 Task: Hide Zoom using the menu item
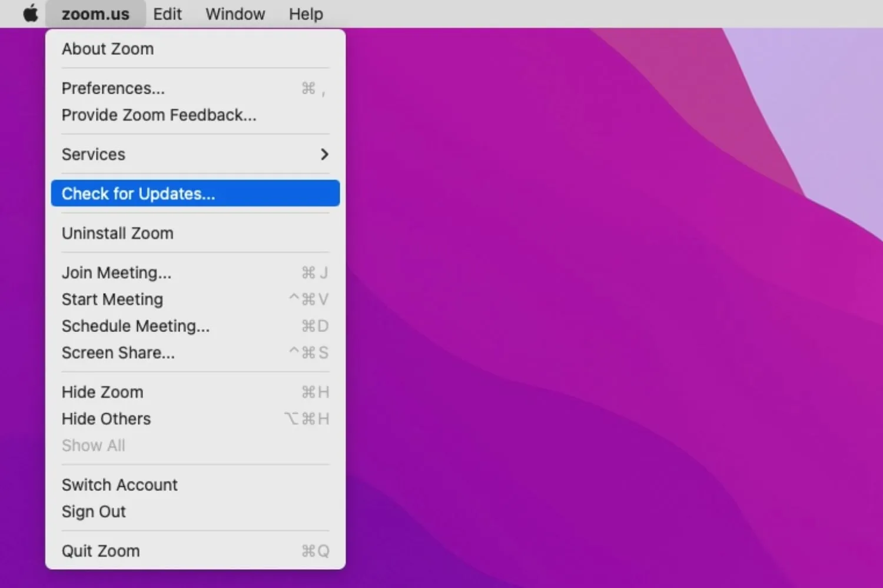click(102, 392)
